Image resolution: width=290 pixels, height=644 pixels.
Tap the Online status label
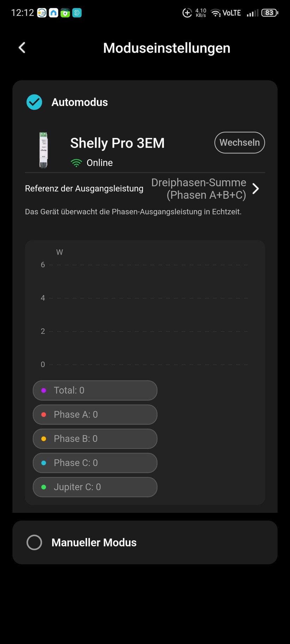[100, 162]
